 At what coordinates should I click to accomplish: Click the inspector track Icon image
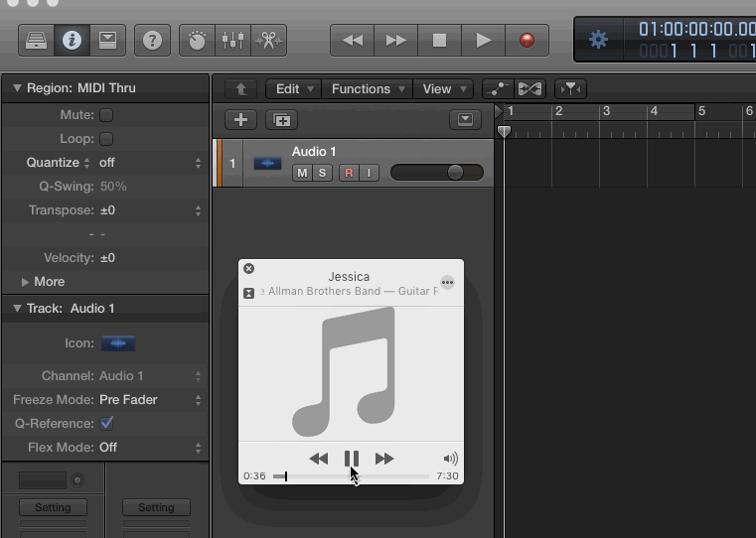pos(118,343)
